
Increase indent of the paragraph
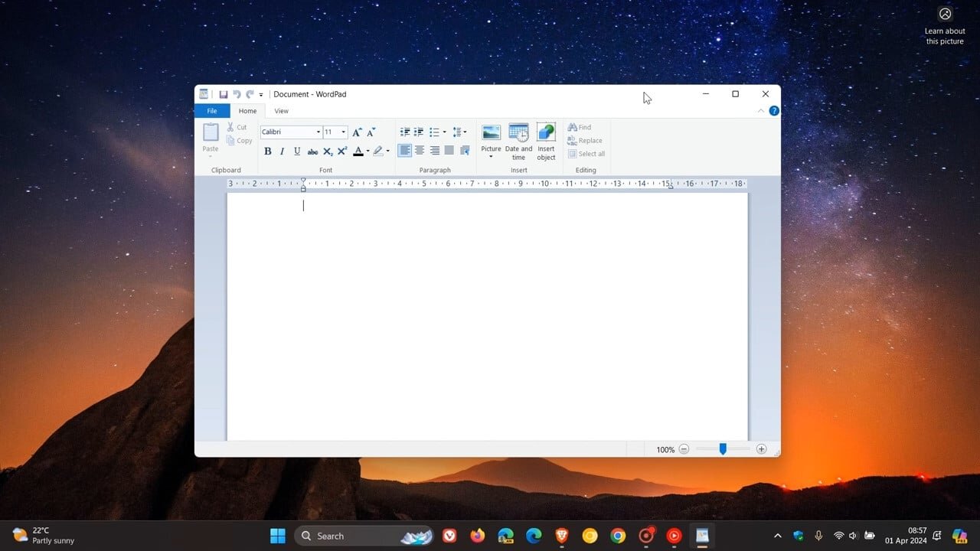419,132
